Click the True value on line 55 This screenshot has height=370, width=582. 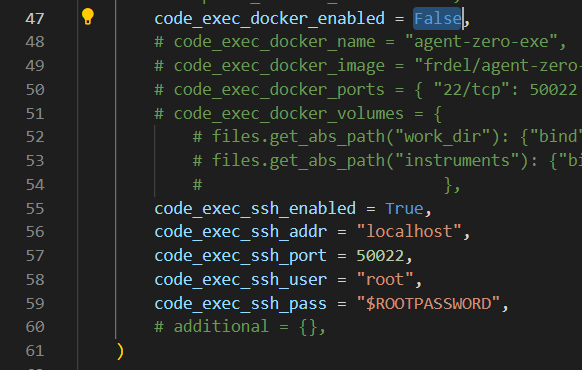point(404,209)
